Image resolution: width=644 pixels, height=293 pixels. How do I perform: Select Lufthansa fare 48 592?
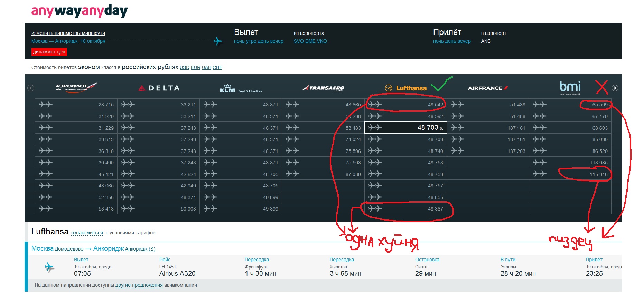(x=406, y=116)
